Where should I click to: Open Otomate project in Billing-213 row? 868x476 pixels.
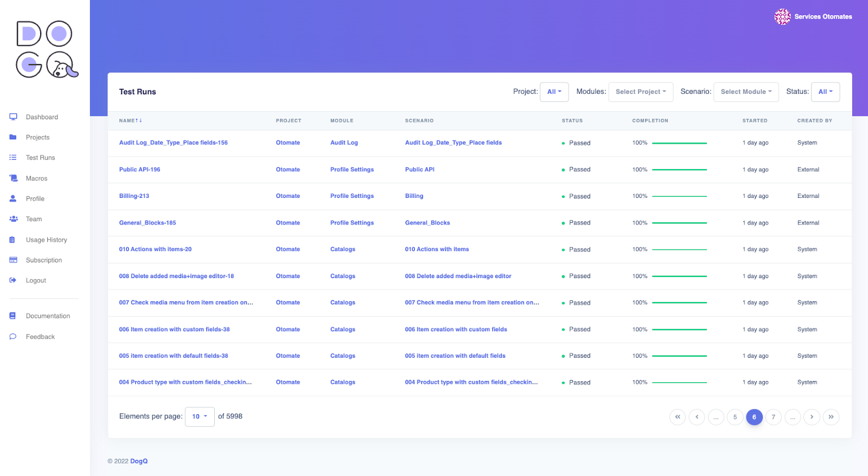[x=288, y=196]
